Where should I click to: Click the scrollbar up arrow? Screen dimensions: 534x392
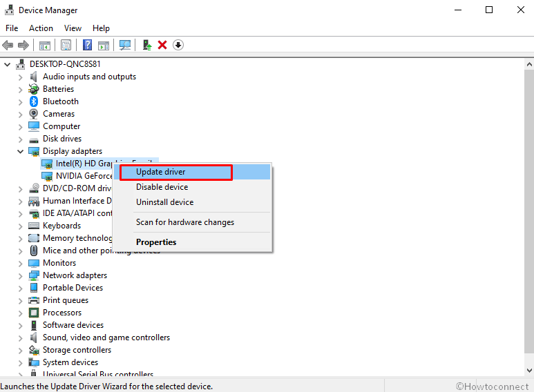[x=529, y=64]
